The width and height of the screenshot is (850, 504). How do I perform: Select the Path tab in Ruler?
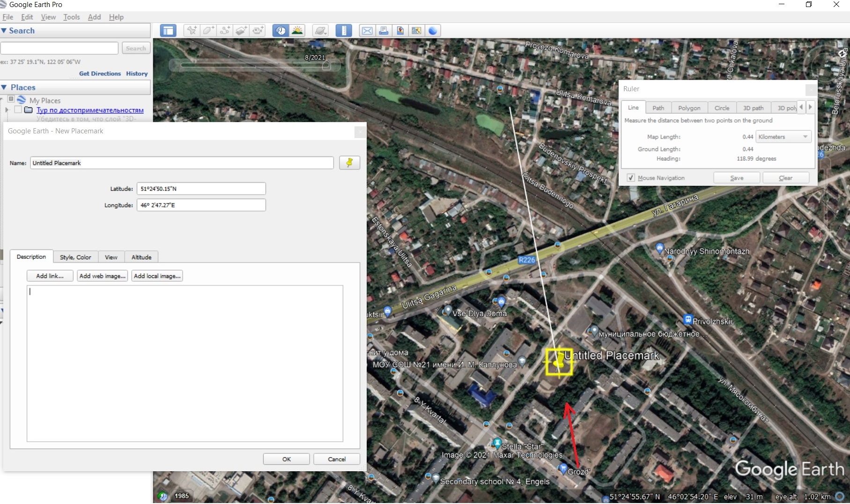tap(658, 108)
